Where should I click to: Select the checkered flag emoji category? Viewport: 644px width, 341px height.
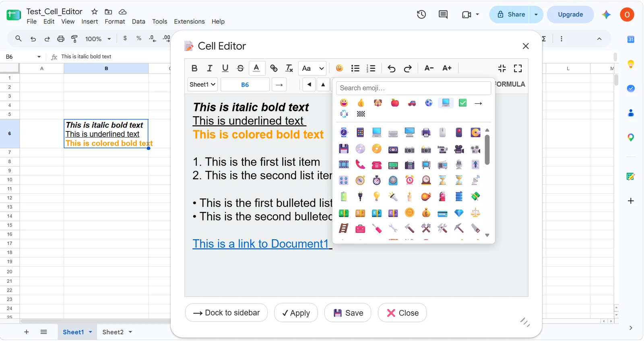coord(361,114)
